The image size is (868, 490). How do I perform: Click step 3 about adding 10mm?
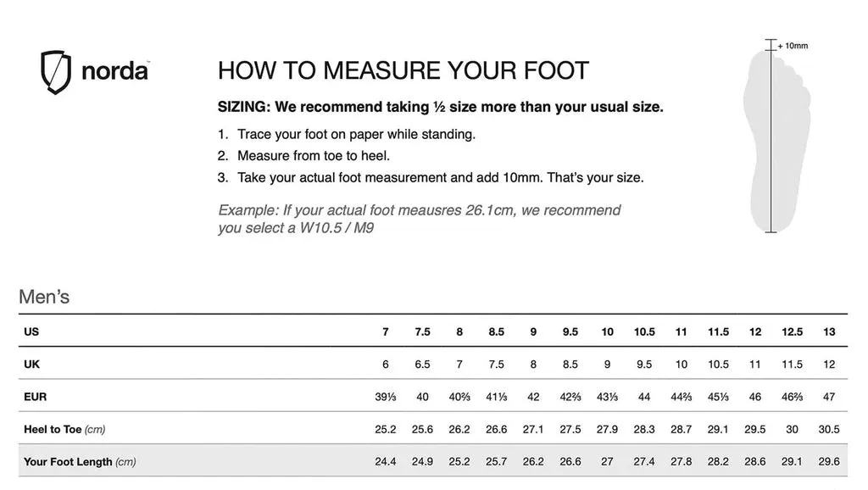[440, 178]
